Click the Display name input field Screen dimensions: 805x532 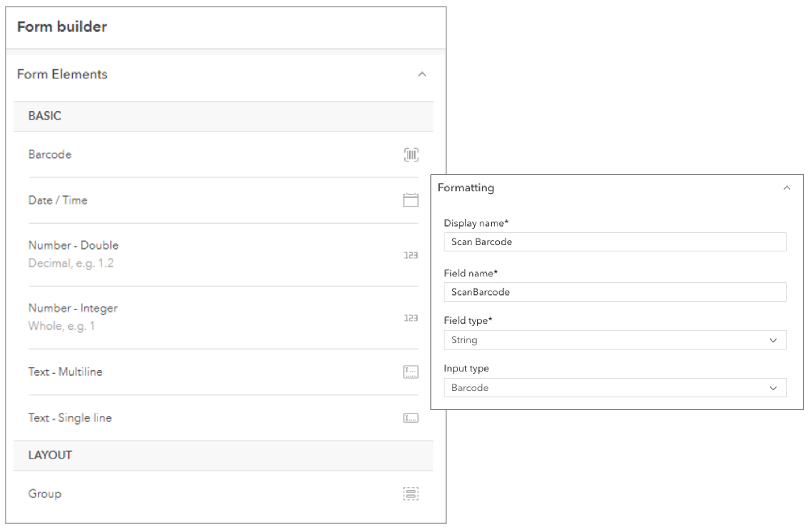tap(615, 242)
